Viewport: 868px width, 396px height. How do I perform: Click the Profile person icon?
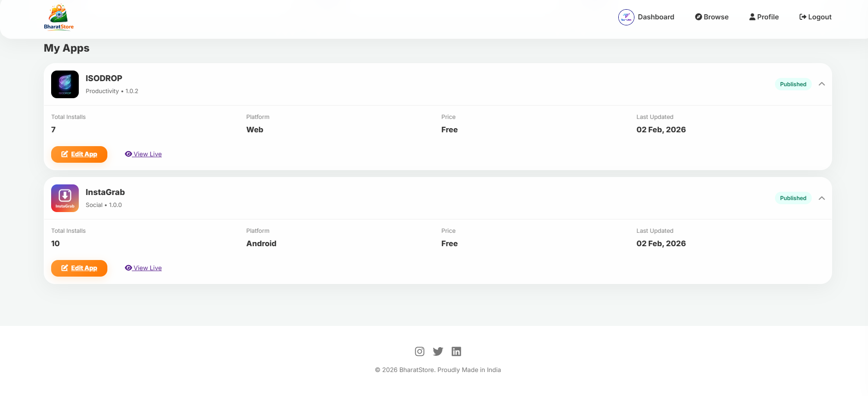tap(752, 16)
